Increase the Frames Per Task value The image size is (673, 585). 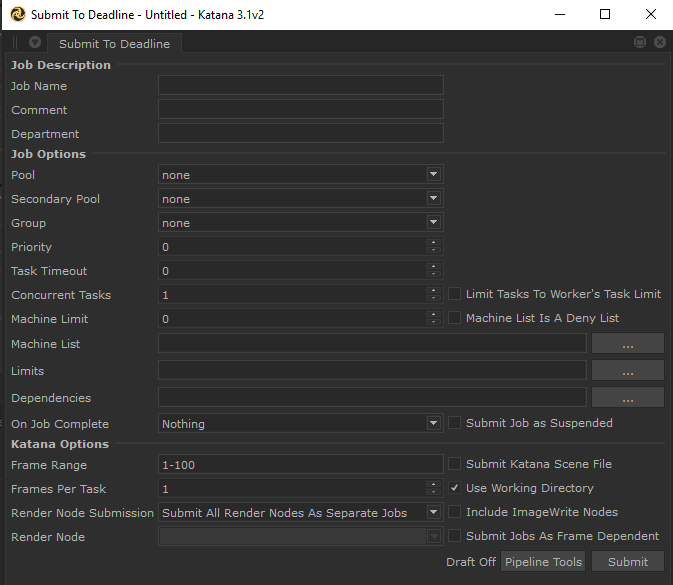point(434,485)
